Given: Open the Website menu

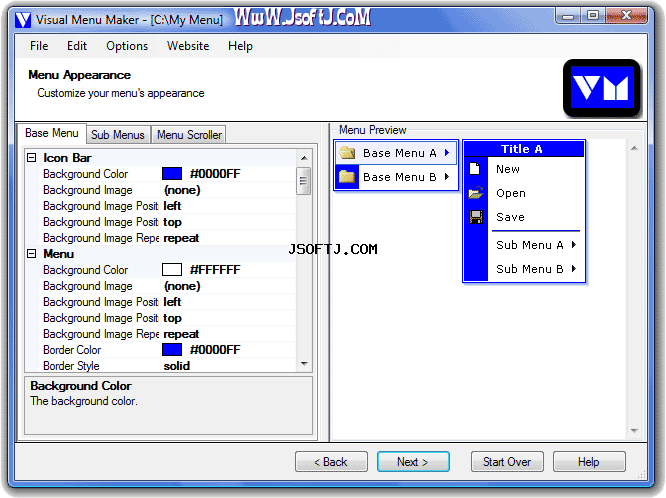Looking at the screenshot, I should (x=188, y=46).
